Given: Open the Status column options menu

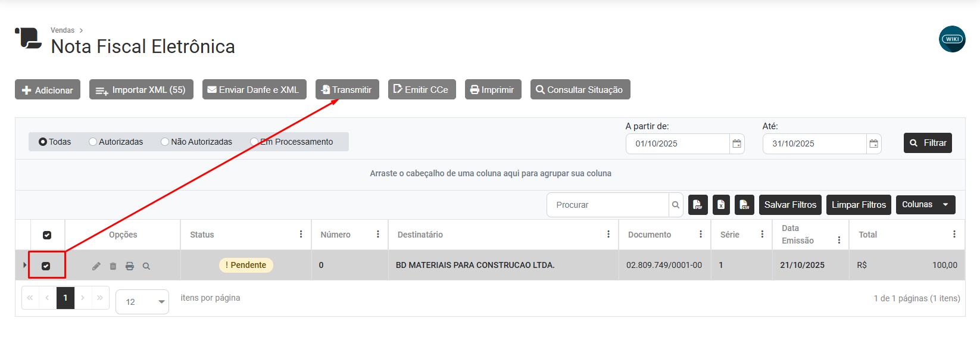Looking at the screenshot, I should coord(301,235).
